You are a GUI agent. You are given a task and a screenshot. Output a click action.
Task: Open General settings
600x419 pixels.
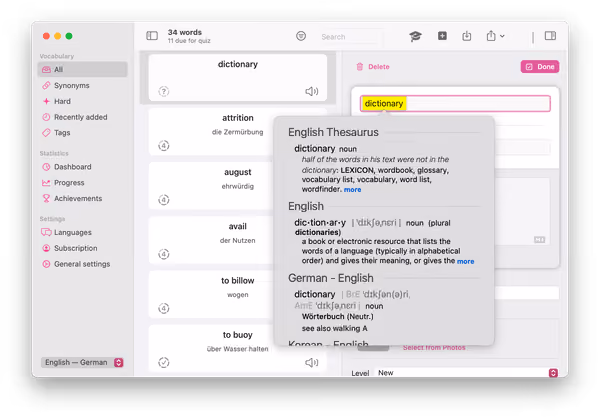click(82, 264)
